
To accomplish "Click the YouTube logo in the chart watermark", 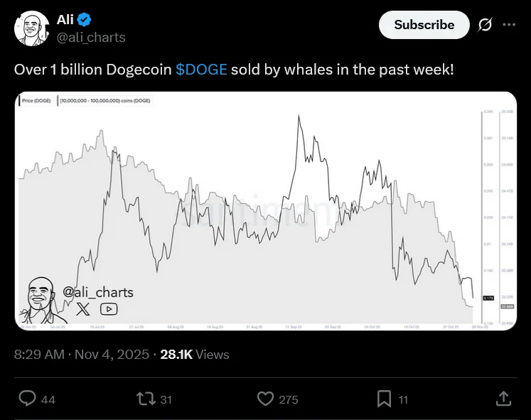I will coord(109,308).
